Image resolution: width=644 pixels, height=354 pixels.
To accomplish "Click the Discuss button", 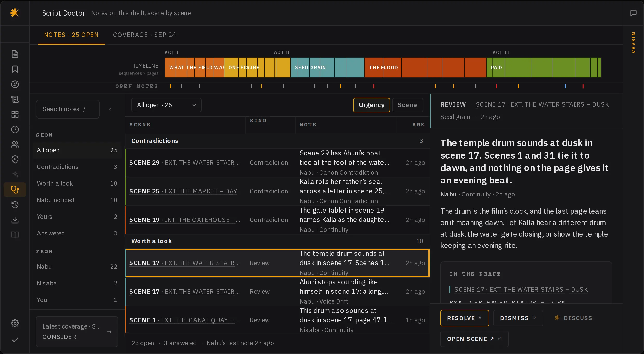I will pos(573,318).
